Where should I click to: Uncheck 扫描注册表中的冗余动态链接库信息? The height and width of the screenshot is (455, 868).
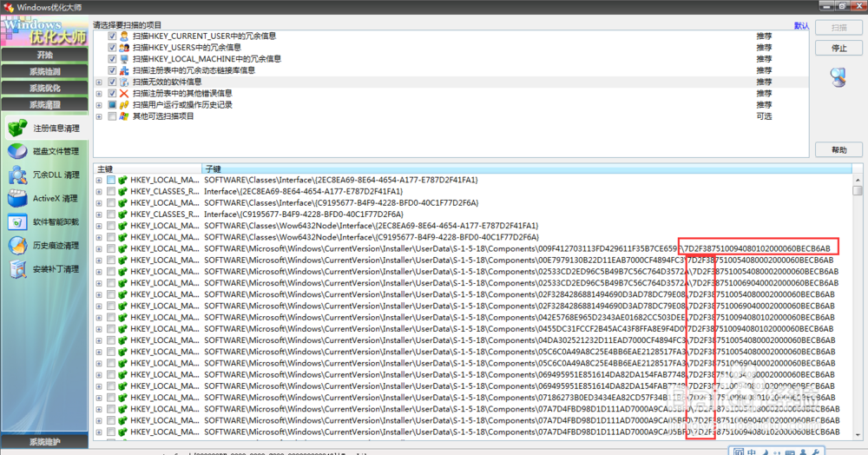pyautogui.click(x=112, y=70)
